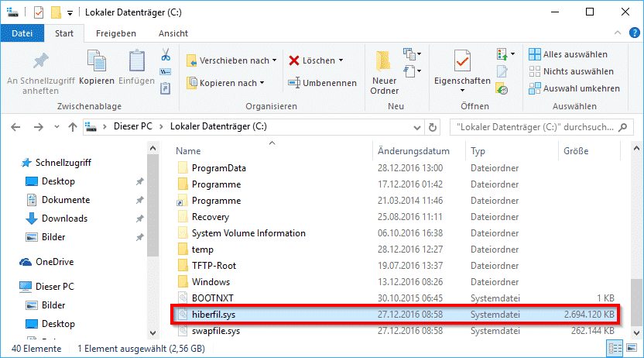Image resolution: width=644 pixels, height=358 pixels.
Task: Open the Öffnen dropdown arrow
Action: point(512,53)
